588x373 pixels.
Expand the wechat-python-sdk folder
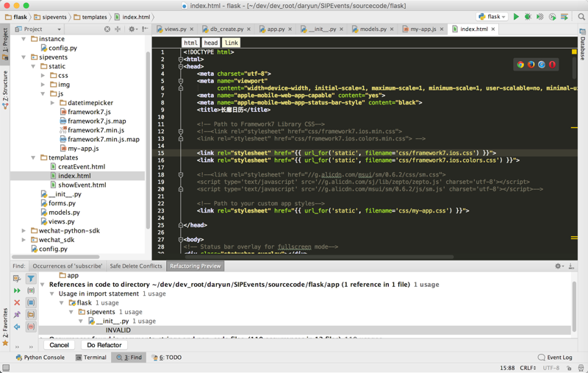[x=24, y=230]
